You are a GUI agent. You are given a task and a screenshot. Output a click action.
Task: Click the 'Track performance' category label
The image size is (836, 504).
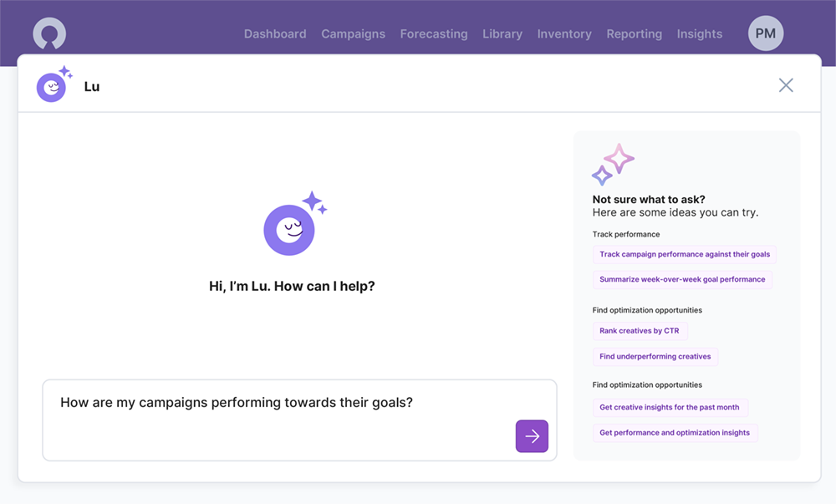tap(626, 234)
